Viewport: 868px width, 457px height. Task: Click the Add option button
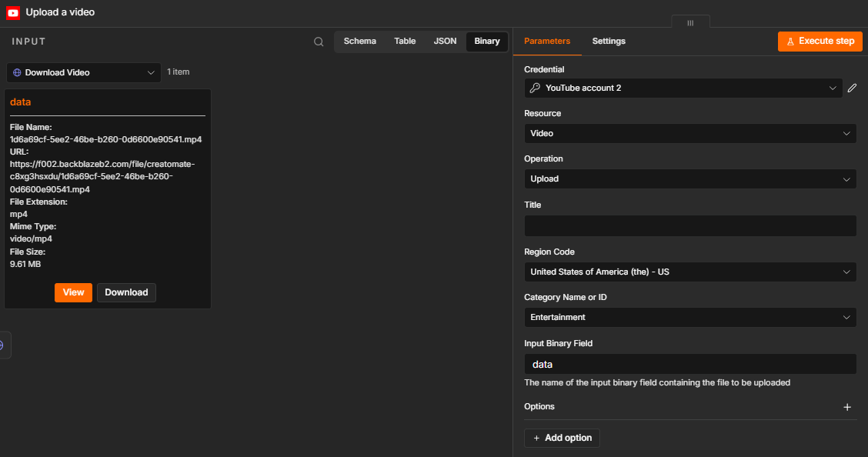(562, 439)
